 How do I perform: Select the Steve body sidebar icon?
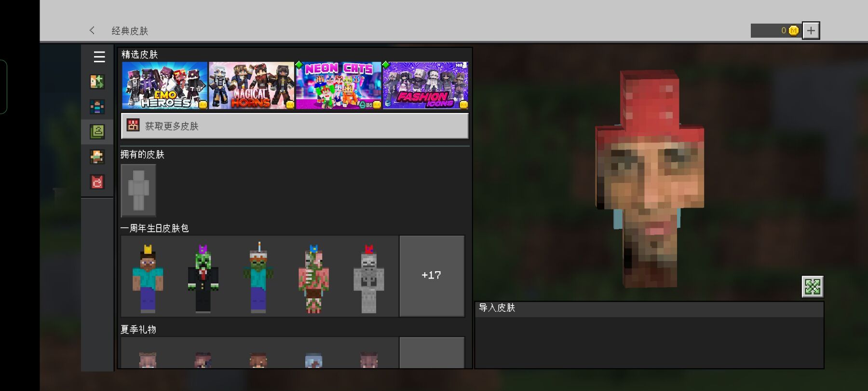97,107
